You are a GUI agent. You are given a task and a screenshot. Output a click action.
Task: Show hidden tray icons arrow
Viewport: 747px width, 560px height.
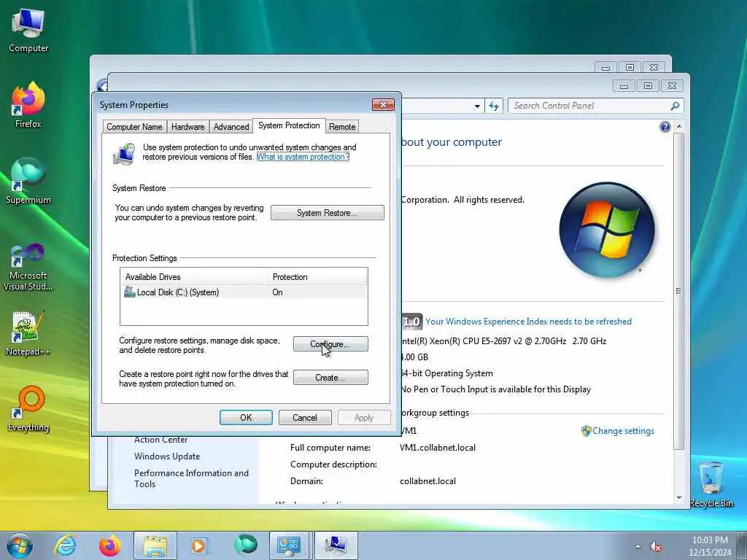point(638,547)
